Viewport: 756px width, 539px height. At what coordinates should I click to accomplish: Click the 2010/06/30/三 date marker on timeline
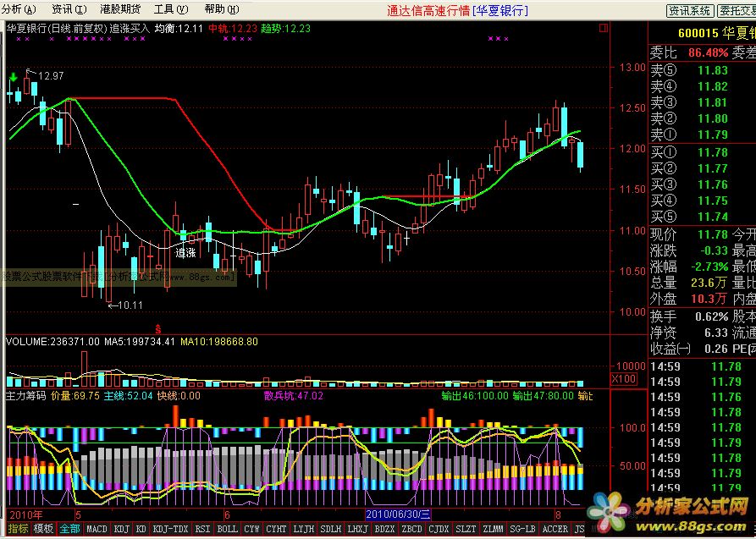pyautogui.click(x=398, y=514)
